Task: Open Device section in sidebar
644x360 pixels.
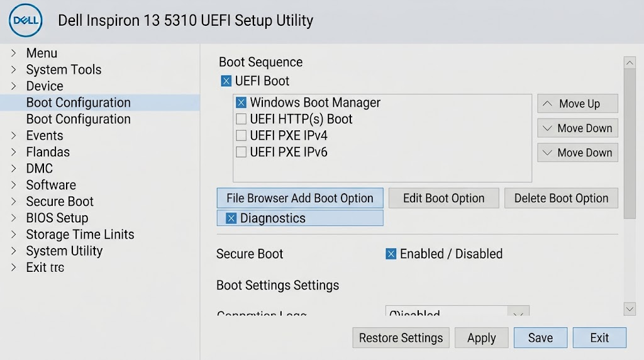Action: 45,86
